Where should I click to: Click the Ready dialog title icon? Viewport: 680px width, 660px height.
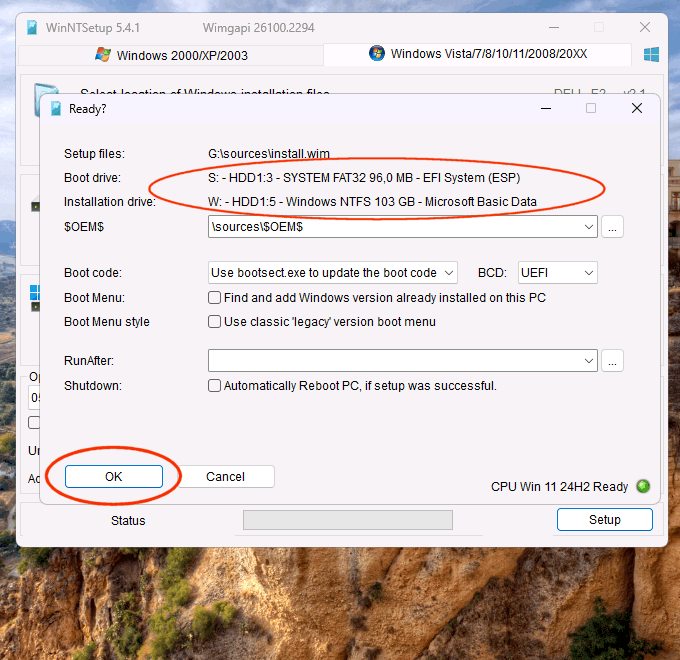(56, 109)
